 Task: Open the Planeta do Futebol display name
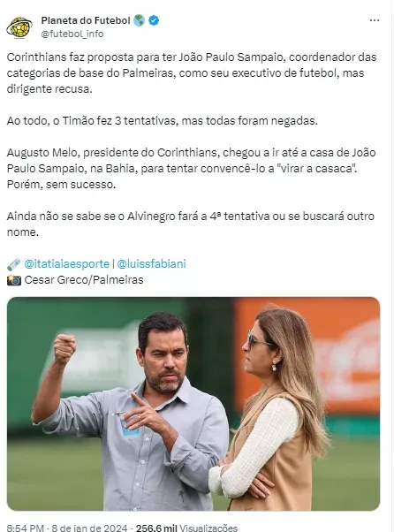click(86, 20)
